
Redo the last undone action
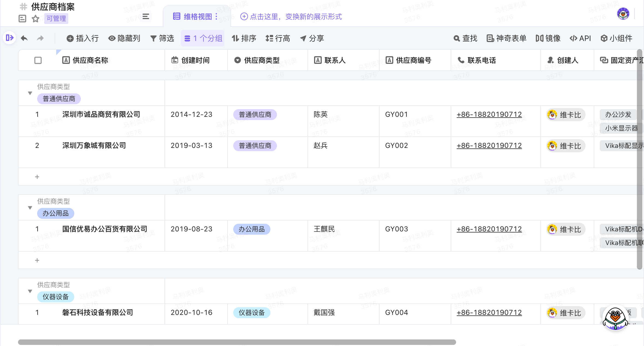pyautogui.click(x=40, y=38)
